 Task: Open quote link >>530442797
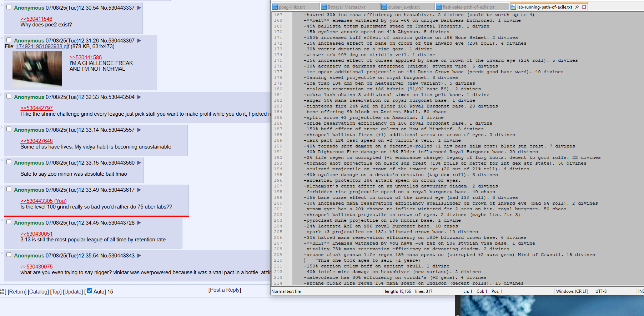[36, 108]
